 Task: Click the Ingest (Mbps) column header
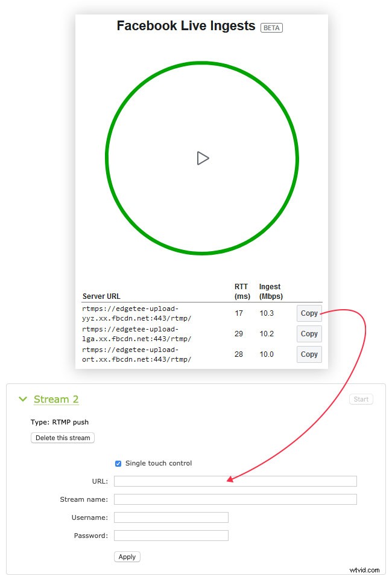point(271,291)
